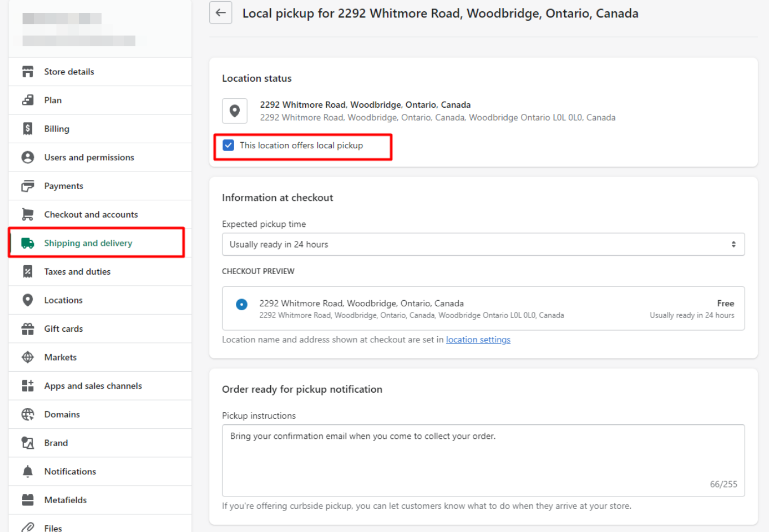Select the 2292 Whitmore Road radio button
This screenshot has width=769, height=532.
click(x=241, y=305)
